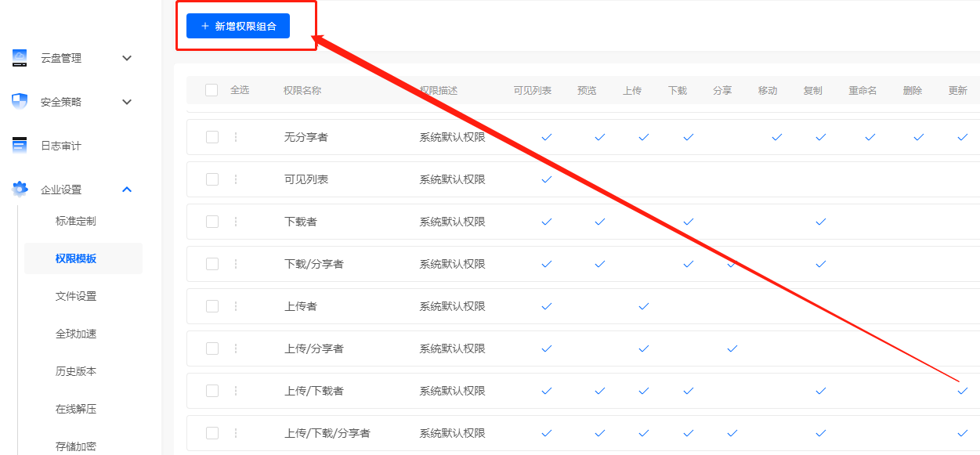This screenshot has width=980, height=455.
Task: Click the 移动 checkmark in 无分享者 row
Action: click(777, 137)
